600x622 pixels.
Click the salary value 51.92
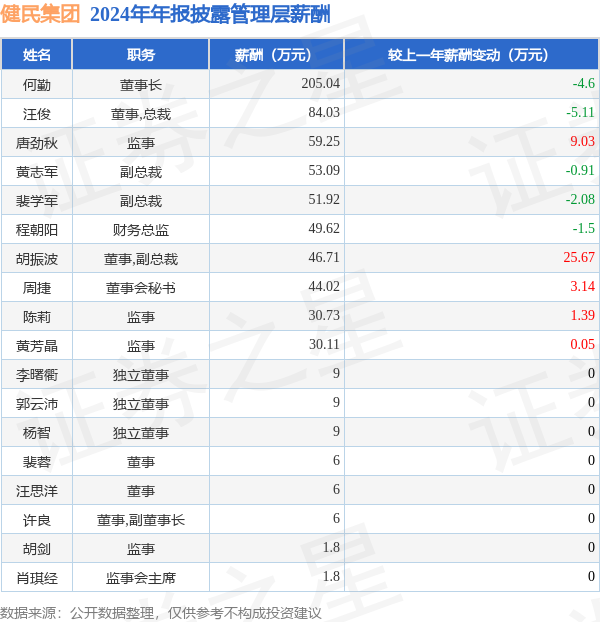324,199
